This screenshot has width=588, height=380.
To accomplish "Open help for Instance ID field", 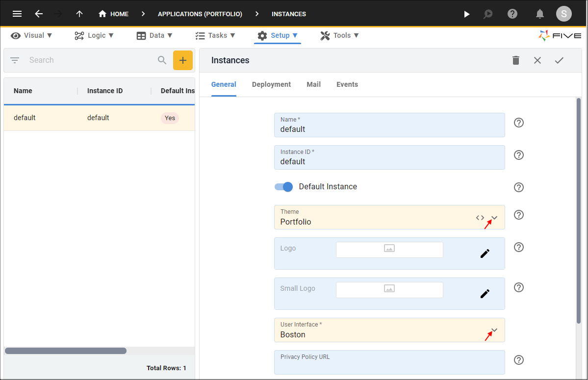I will (519, 155).
